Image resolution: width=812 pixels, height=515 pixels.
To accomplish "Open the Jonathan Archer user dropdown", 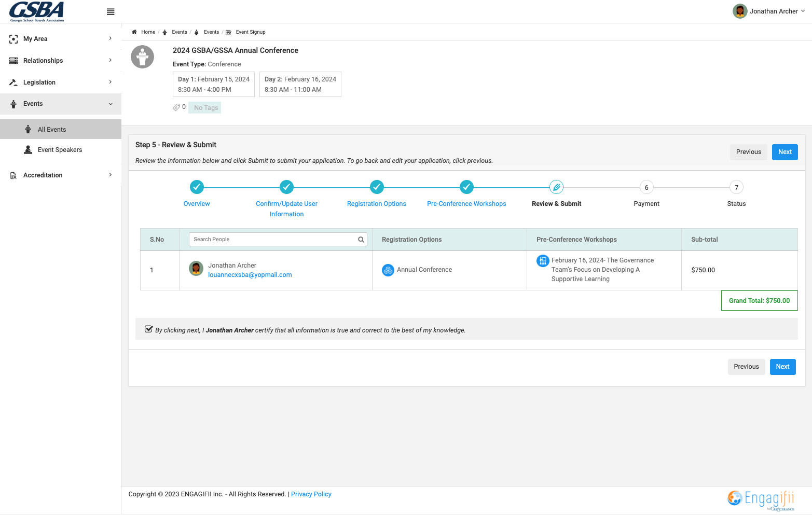I will tap(769, 11).
